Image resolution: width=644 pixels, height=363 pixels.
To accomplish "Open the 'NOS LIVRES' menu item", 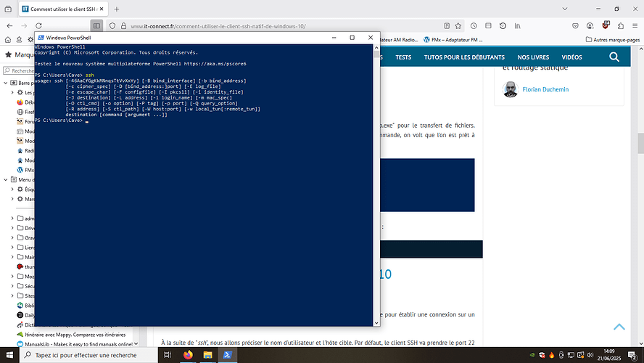I will [x=533, y=57].
